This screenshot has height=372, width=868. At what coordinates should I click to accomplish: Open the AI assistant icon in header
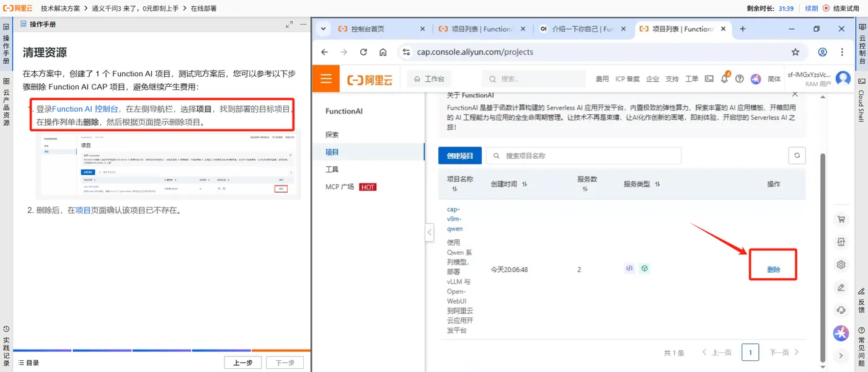click(755, 79)
